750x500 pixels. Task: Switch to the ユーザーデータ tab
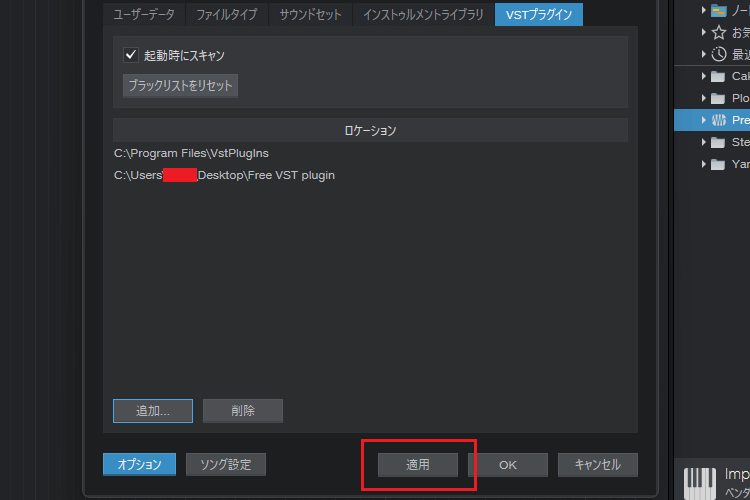141,14
